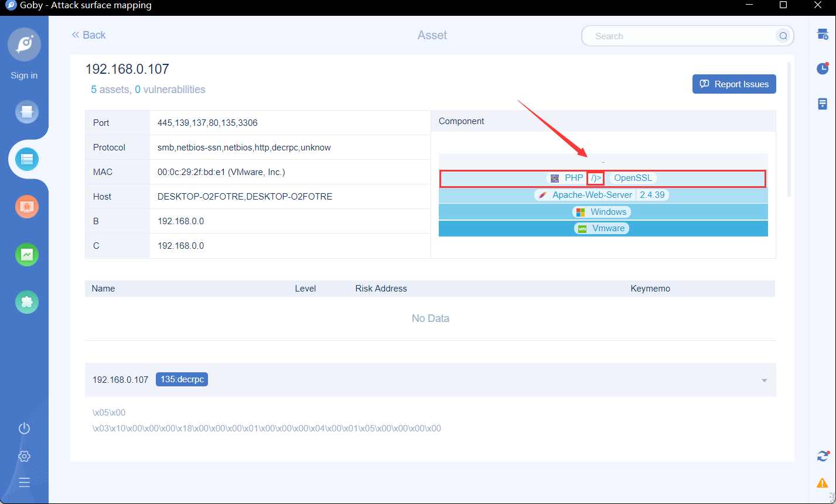
Task: Click the 2.4.39 version label
Action: (652, 195)
